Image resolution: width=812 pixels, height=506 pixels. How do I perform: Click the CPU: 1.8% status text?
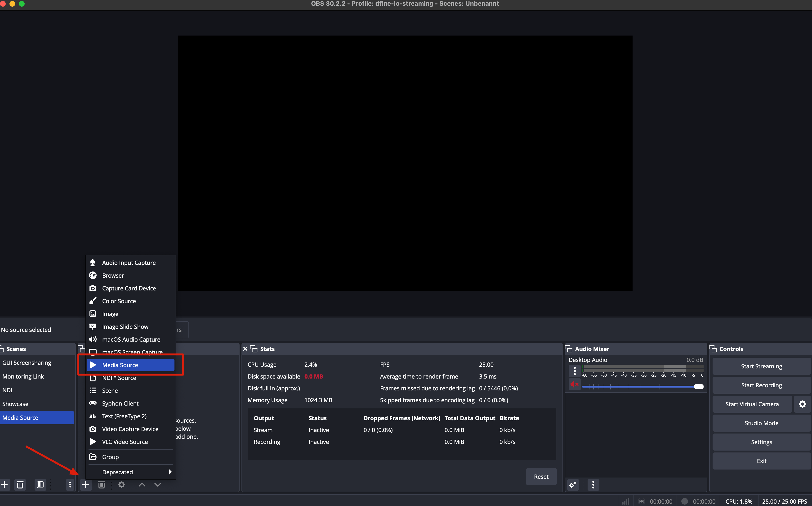(x=739, y=501)
